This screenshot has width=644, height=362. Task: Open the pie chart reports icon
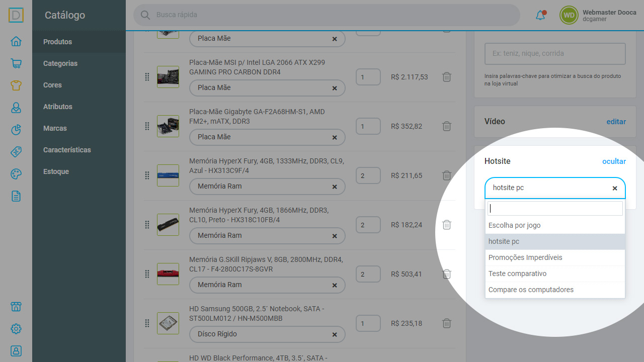(16, 130)
